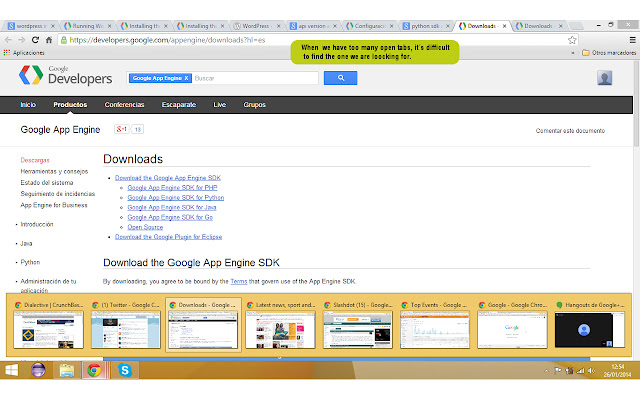Image resolution: width=640 pixels, height=400 pixels.
Task: Open the Aplicaciones apps shortcut
Action: pyautogui.click(x=24, y=53)
